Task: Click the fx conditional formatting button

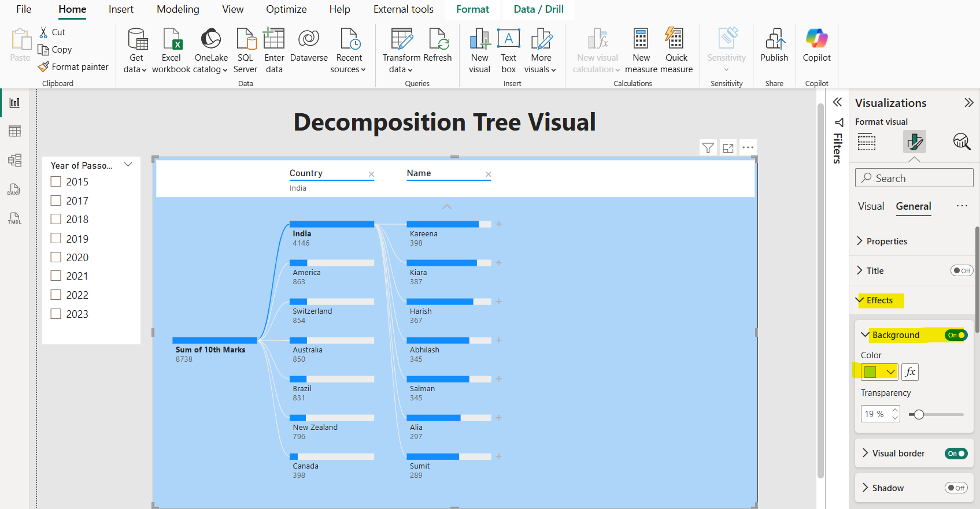Action: click(910, 372)
